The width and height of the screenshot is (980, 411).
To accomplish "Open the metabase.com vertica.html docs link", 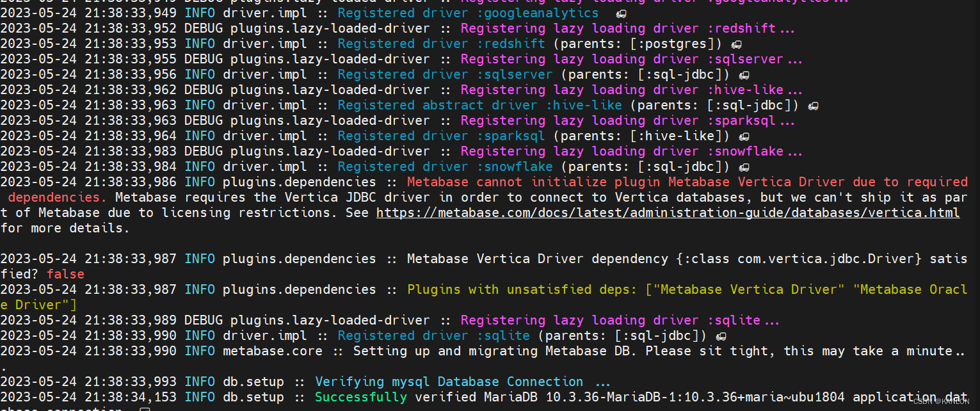I will pyautogui.click(x=668, y=213).
